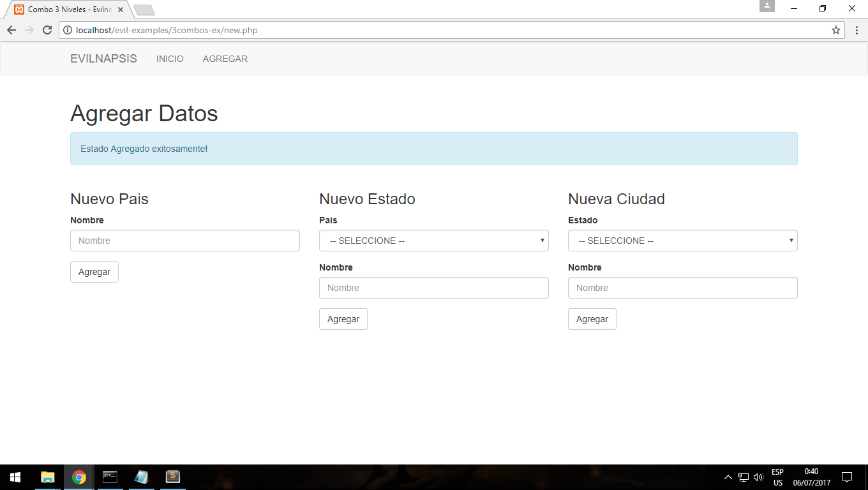Focus the Nuevo Estado Nombre field
This screenshot has height=490, width=868.
[x=434, y=288]
